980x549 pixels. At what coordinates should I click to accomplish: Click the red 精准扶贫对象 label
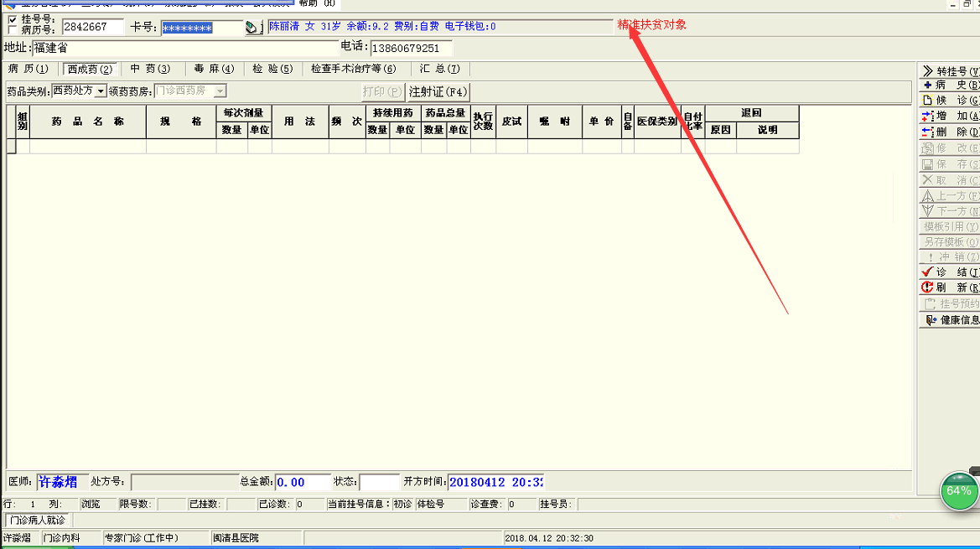(x=652, y=24)
